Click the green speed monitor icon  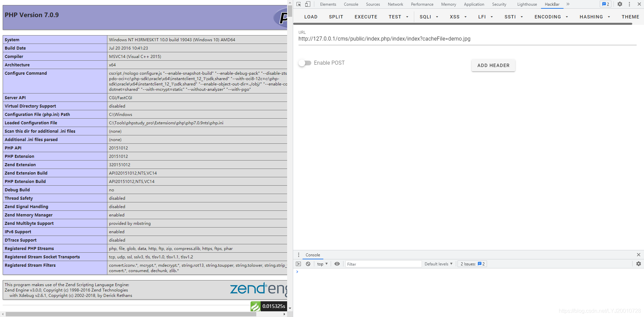point(256,306)
